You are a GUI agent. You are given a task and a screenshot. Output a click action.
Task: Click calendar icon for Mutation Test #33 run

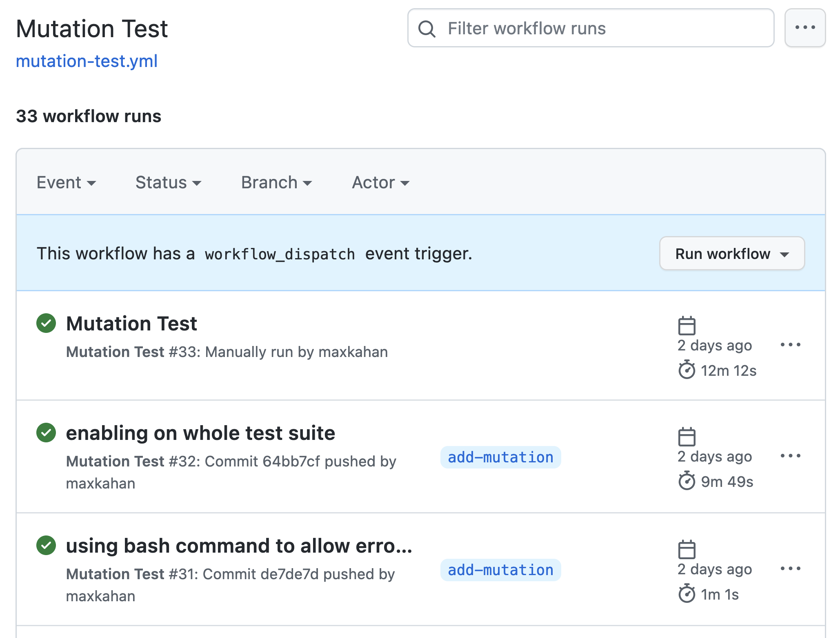pos(687,326)
